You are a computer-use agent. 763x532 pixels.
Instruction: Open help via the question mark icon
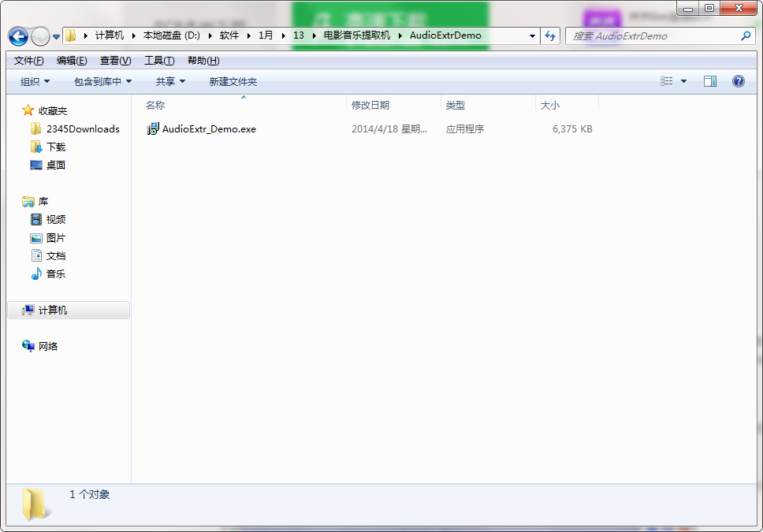[739, 81]
